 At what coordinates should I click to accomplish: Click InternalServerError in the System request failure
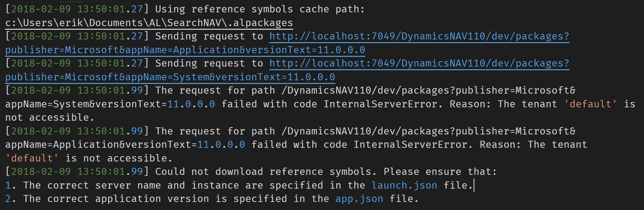pyautogui.click(x=380, y=104)
